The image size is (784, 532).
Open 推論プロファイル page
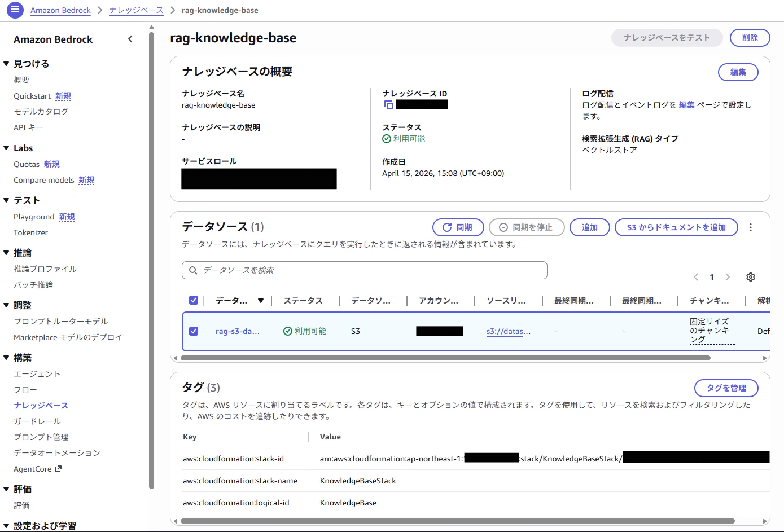pos(45,269)
